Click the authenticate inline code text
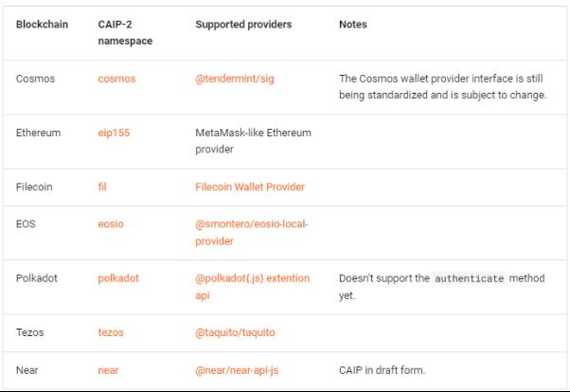This screenshot has width=570, height=392. (470, 279)
